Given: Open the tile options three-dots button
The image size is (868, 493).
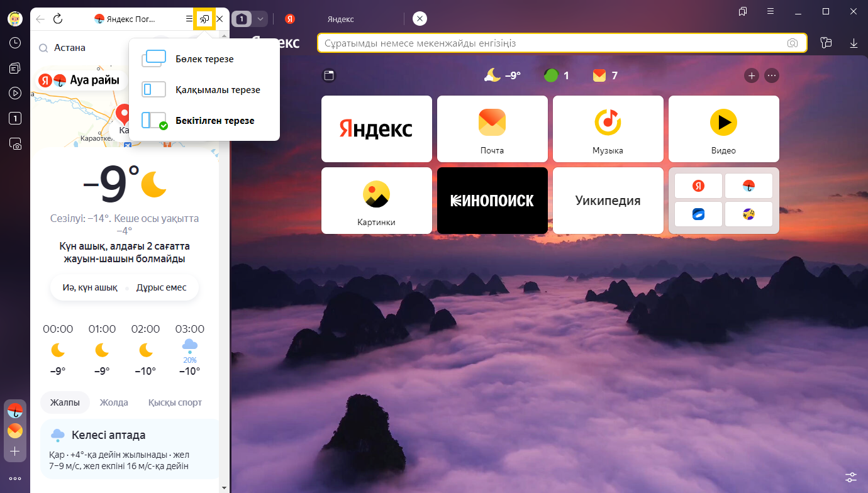Looking at the screenshot, I should pyautogui.click(x=772, y=75).
